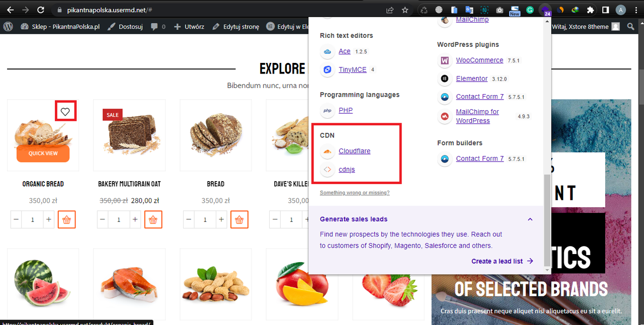
Task: Click the WooCommerce logo icon in Wappalyzer
Action: [x=444, y=60]
